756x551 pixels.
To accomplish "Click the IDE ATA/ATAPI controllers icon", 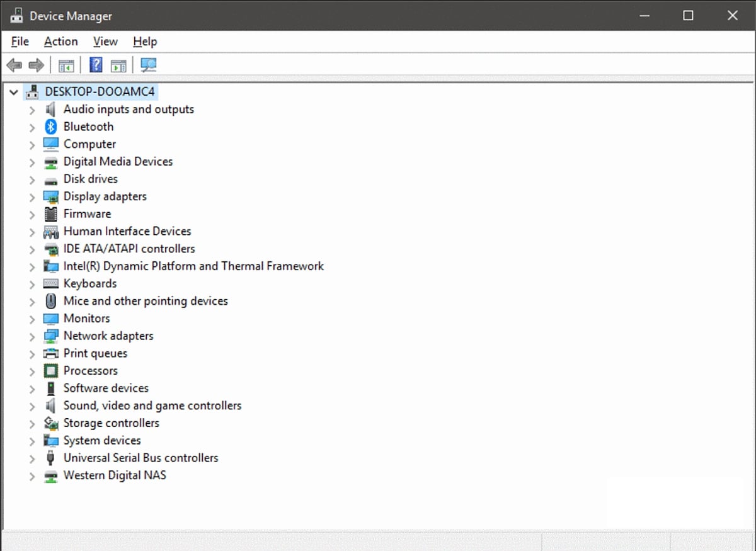I will pyautogui.click(x=51, y=249).
